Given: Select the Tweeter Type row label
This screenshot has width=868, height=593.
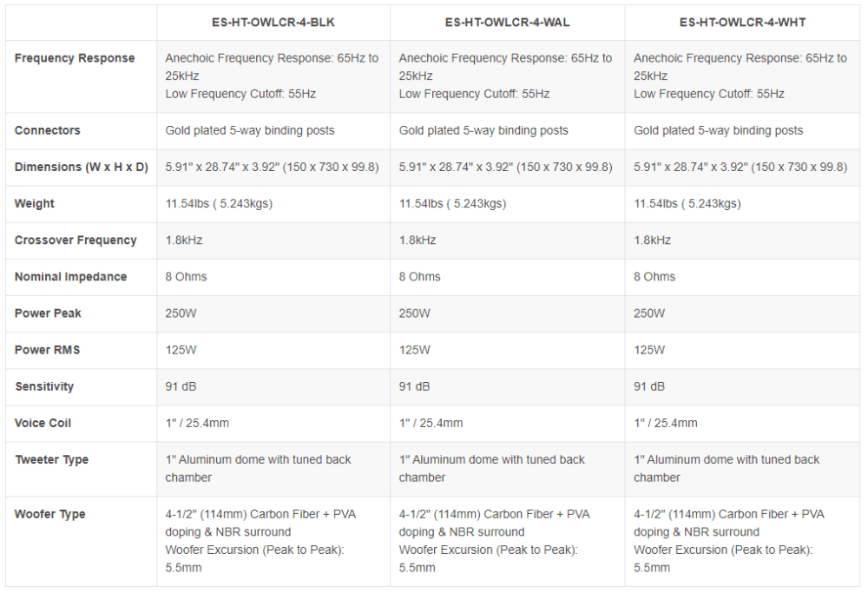Looking at the screenshot, I should 52,459.
